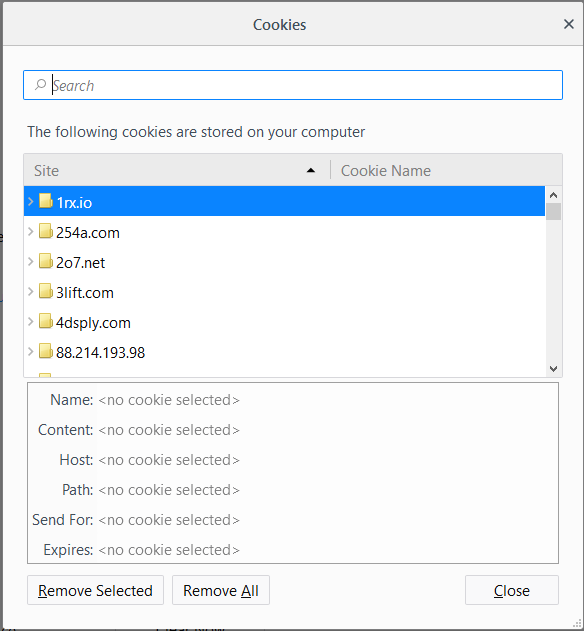The image size is (584, 631).
Task: Expand the 3lift.com site entry
Action: click(x=30, y=291)
